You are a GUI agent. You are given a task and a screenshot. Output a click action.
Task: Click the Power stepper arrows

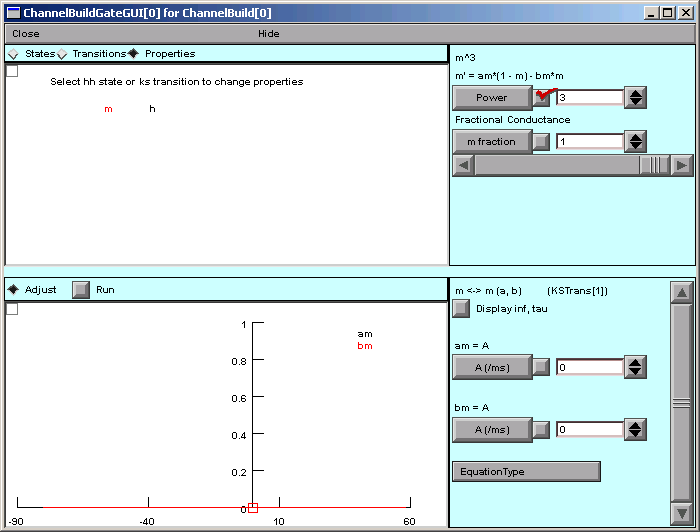coord(635,98)
